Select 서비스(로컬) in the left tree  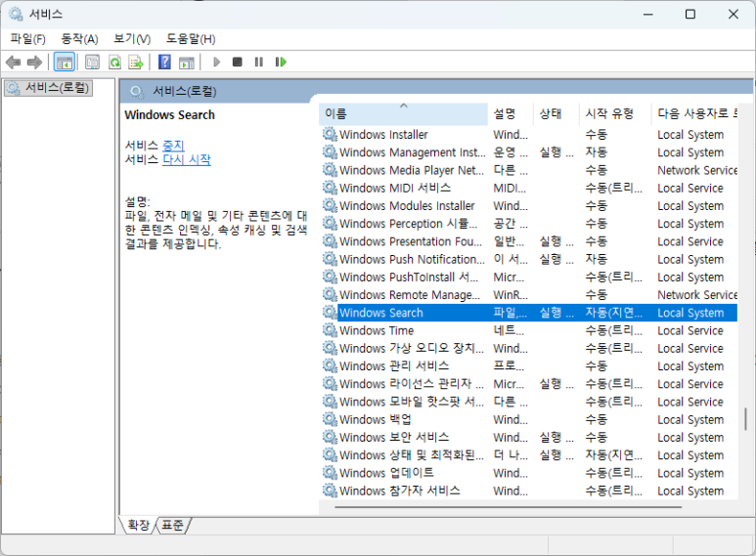(x=48, y=88)
